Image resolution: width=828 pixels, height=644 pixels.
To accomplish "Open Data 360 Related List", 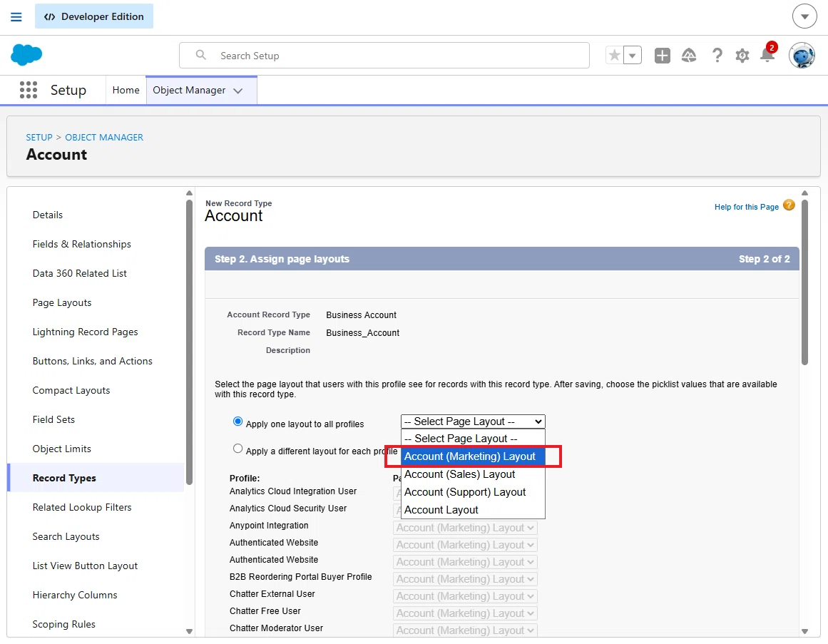I will (80, 273).
